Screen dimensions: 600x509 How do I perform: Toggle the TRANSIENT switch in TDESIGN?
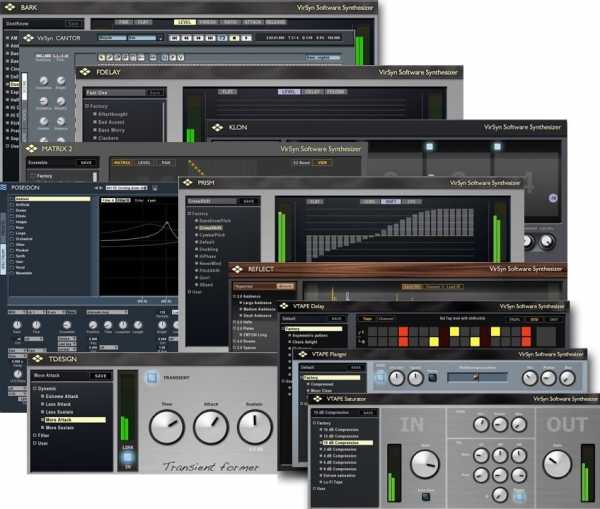point(152,378)
